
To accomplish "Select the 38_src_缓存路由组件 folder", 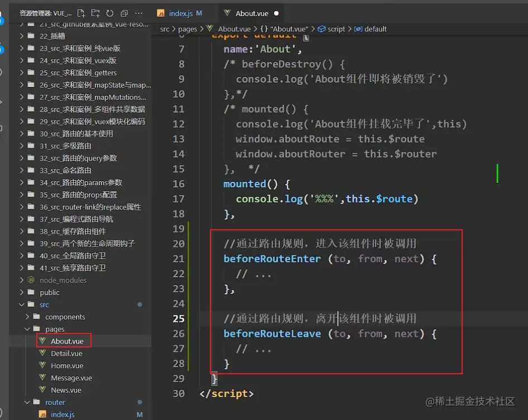I will (x=73, y=231).
